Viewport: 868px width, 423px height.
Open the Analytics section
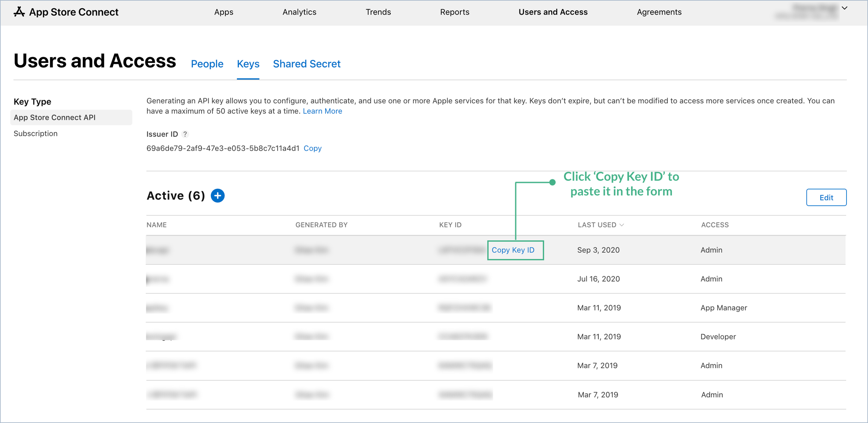point(299,12)
